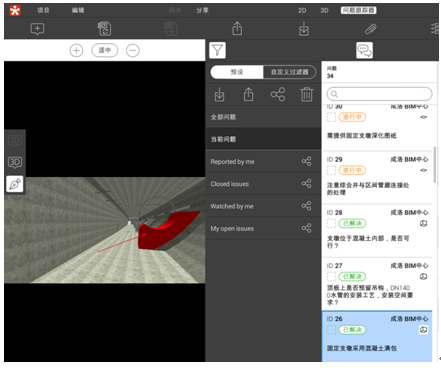Switch to 3D mode in the top bar
Viewport: 441px width, 368px height.
(324, 11)
